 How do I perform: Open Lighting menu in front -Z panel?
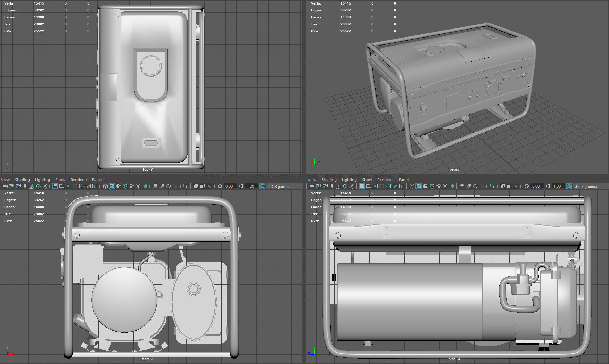pos(42,180)
